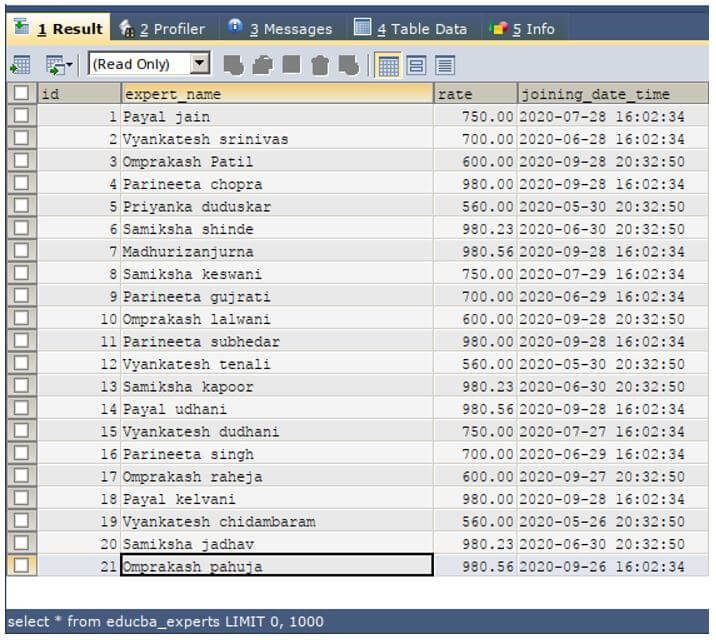Click the insert new row icon

pyautogui.click(x=233, y=65)
